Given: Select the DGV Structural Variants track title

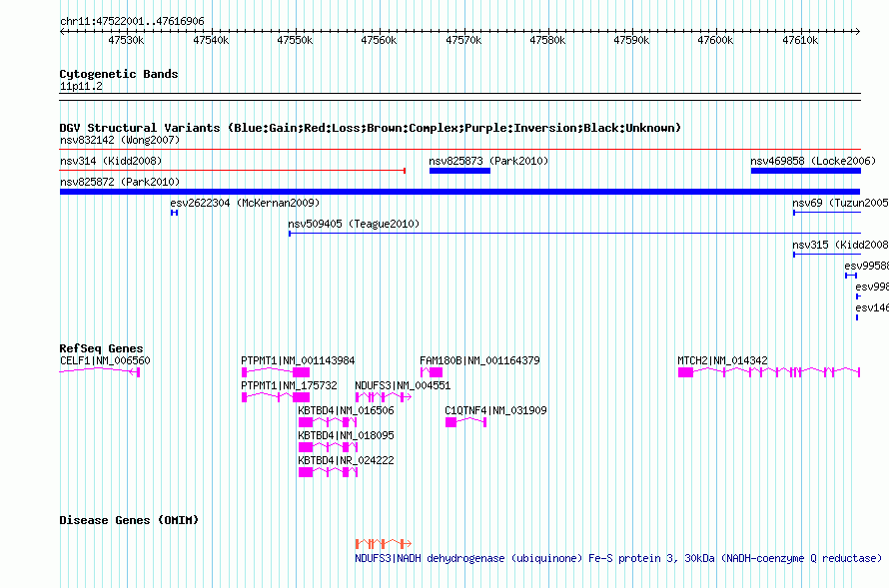Looking at the screenshot, I should click(x=371, y=128).
